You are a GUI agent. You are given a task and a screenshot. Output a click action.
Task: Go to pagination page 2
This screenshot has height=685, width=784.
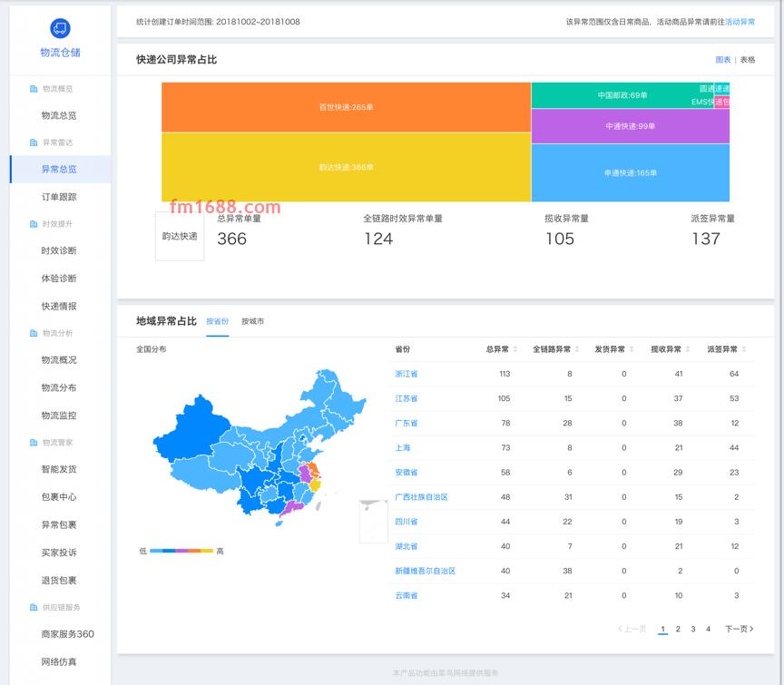pyautogui.click(x=678, y=629)
